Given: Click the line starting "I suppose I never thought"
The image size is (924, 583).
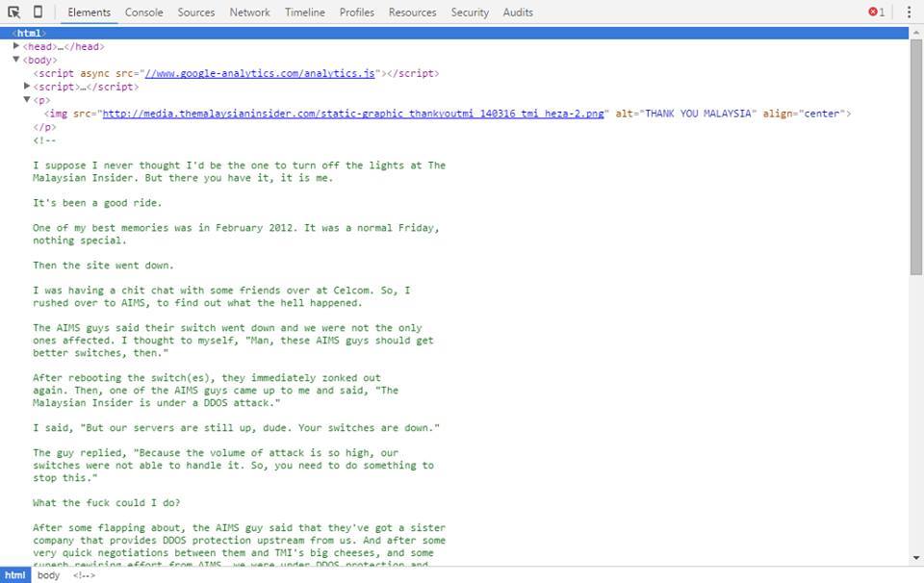Looking at the screenshot, I should coord(240,165).
